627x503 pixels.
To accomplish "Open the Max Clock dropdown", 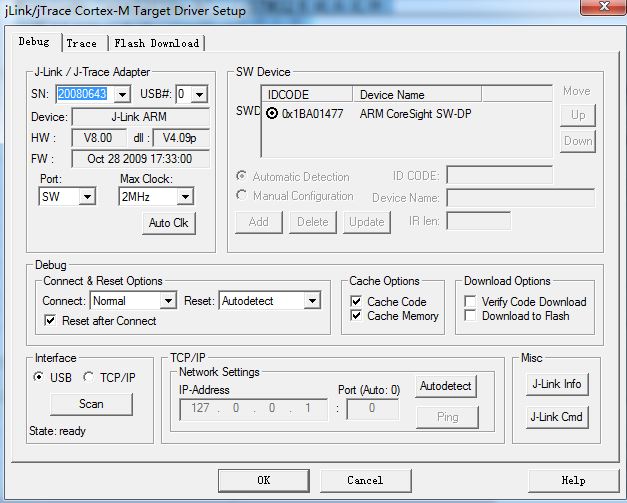I will click(185, 197).
